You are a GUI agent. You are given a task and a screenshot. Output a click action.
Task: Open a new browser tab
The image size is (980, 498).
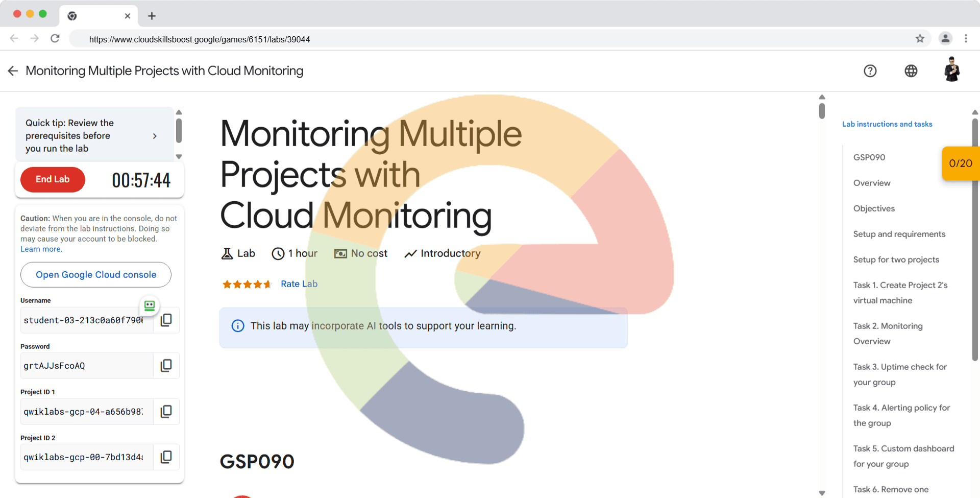152,16
